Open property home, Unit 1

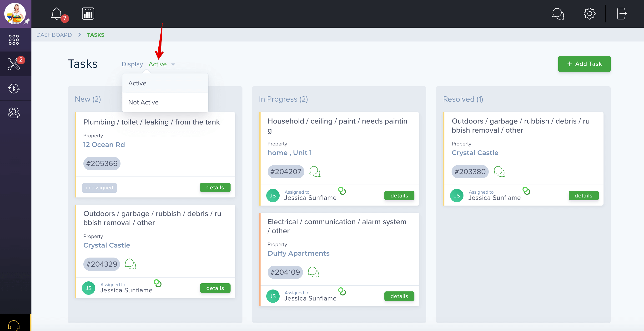point(290,153)
